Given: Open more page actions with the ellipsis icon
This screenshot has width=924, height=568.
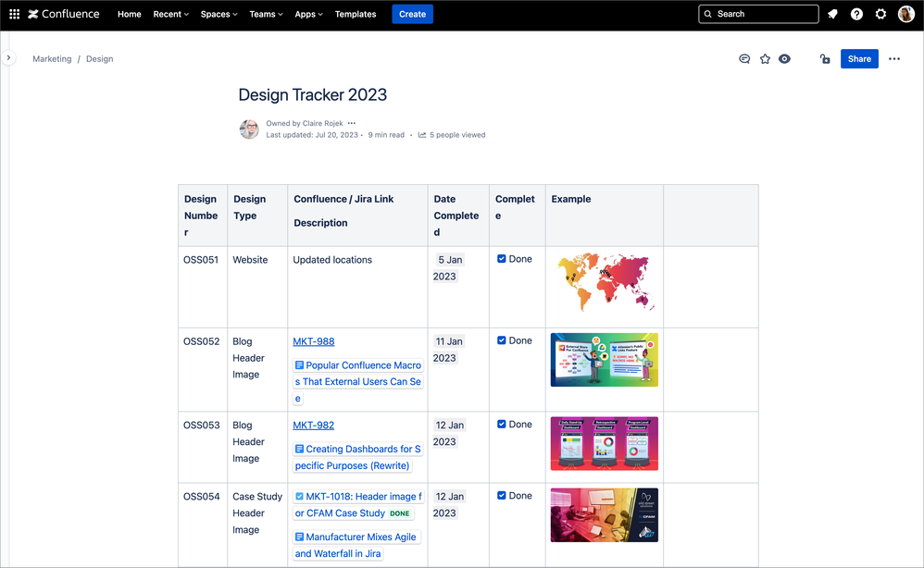Looking at the screenshot, I should click(894, 58).
